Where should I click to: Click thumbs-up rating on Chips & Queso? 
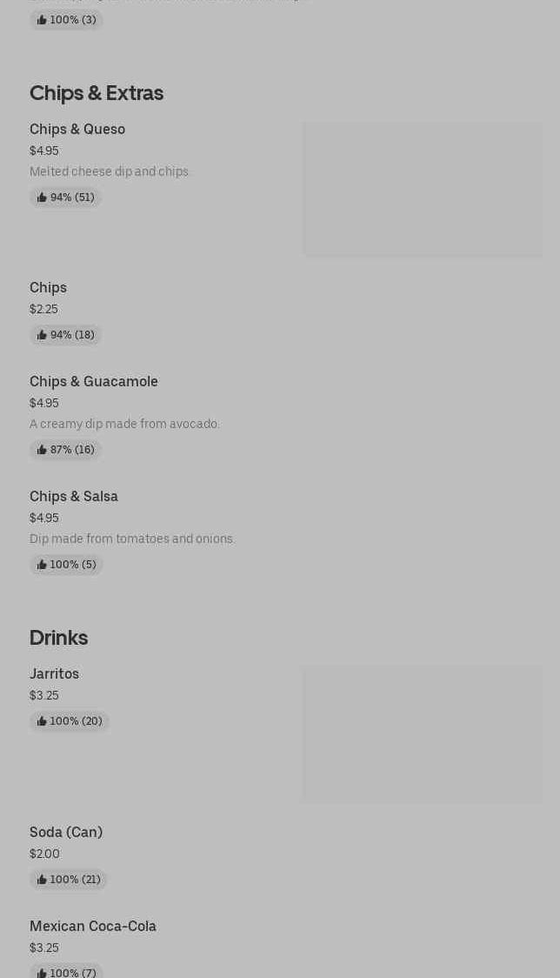tap(66, 198)
